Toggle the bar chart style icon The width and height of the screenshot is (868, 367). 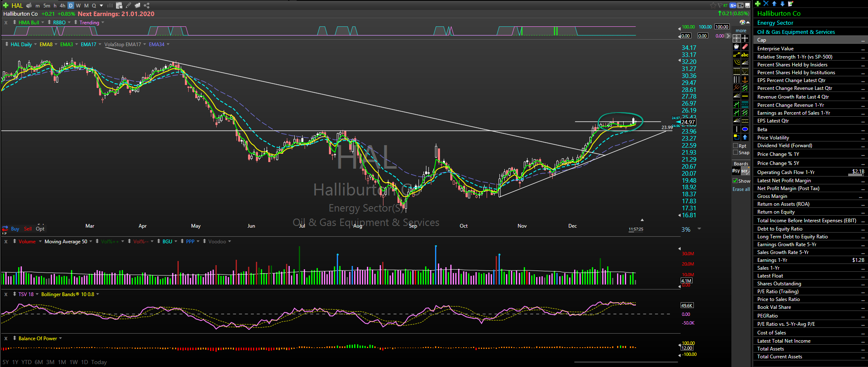click(x=110, y=5)
